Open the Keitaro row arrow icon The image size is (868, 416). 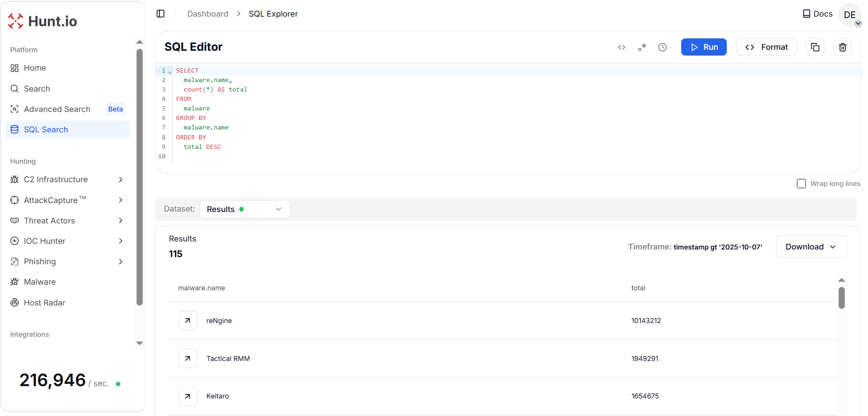click(188, 396)
